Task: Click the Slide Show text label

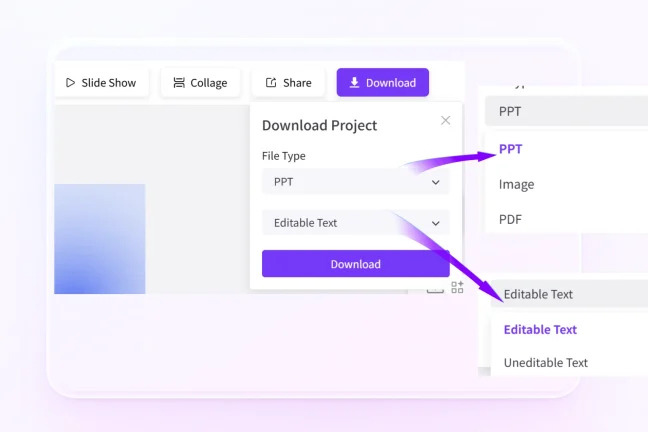Action: [x=109, y=83]
